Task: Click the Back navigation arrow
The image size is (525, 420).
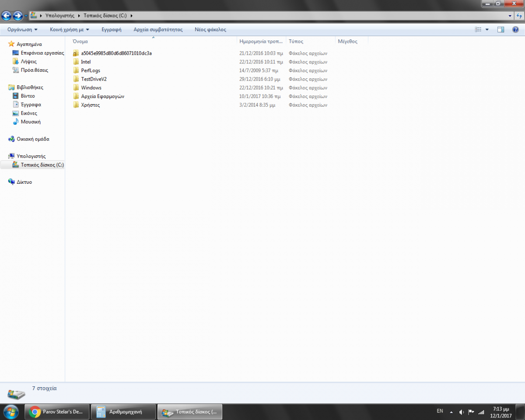Action: [6, 16]
